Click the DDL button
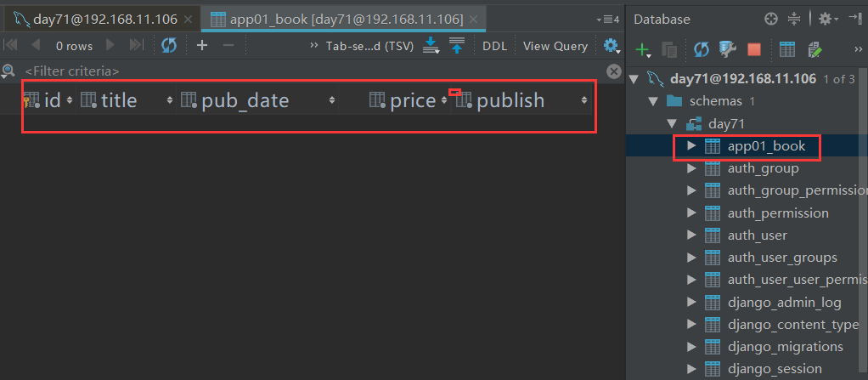The height and width of the screenshot is (380, 868). tap(494, 46)
